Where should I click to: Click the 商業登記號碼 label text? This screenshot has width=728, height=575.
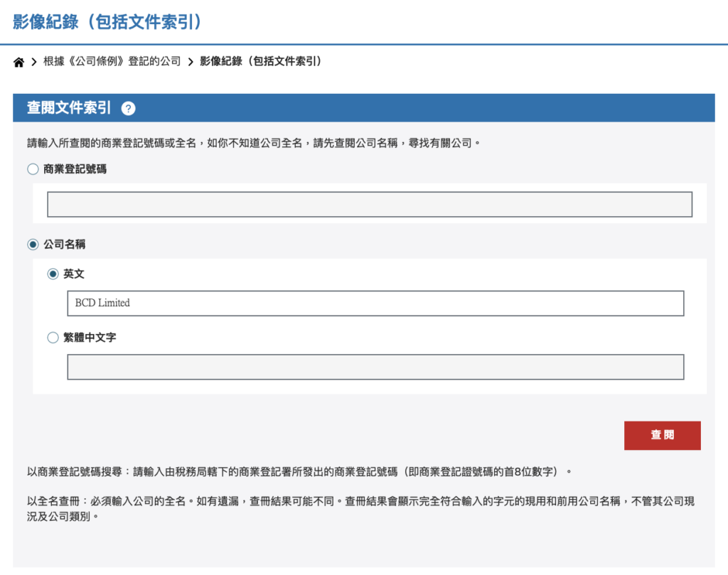tap(75, 169)
